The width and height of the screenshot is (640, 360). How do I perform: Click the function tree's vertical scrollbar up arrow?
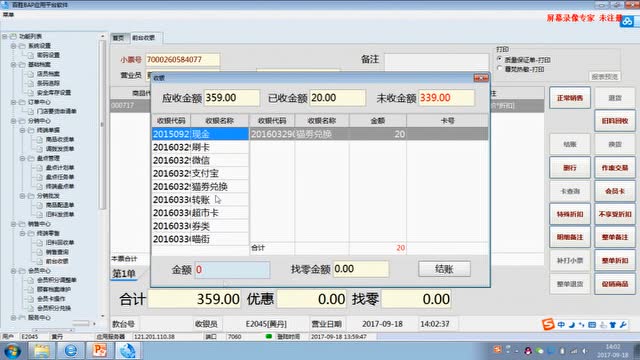tap(102, 37)
